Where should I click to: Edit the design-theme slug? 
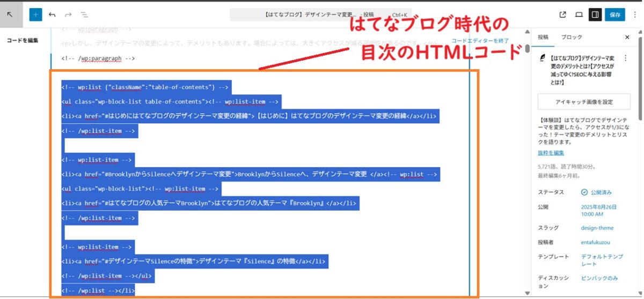point(597,228)
